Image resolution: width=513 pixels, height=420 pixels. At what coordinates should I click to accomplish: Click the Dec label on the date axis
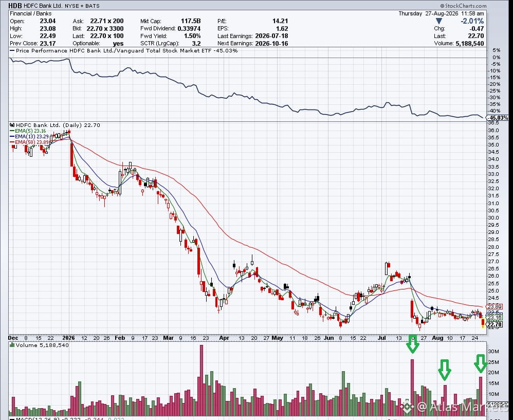(x=13, y=338)
